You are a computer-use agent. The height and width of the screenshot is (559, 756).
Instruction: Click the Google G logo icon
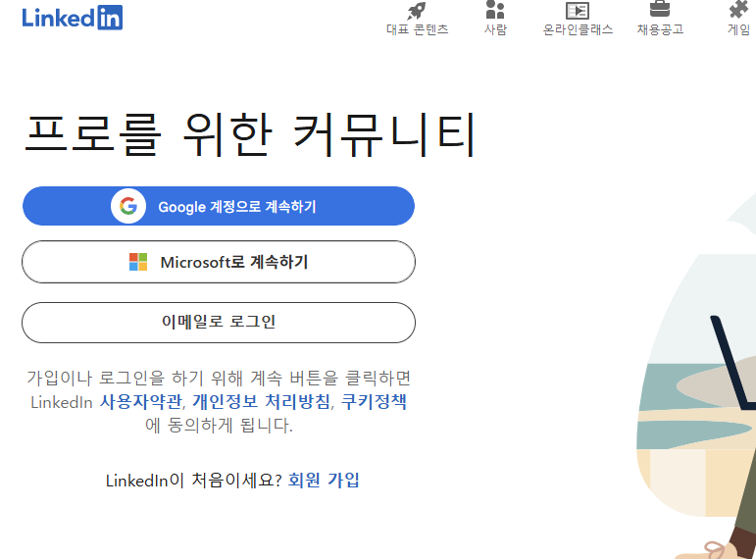128,206
